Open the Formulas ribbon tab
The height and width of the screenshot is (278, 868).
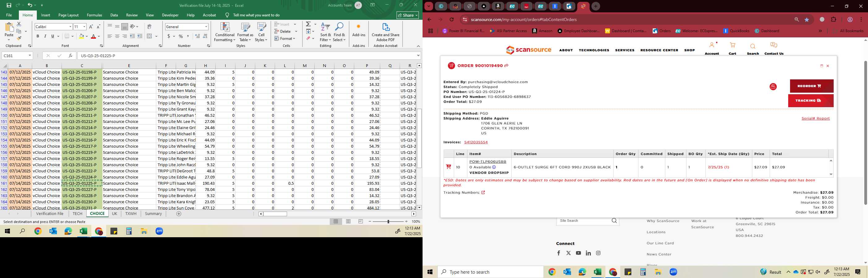[x=94, y=15]
